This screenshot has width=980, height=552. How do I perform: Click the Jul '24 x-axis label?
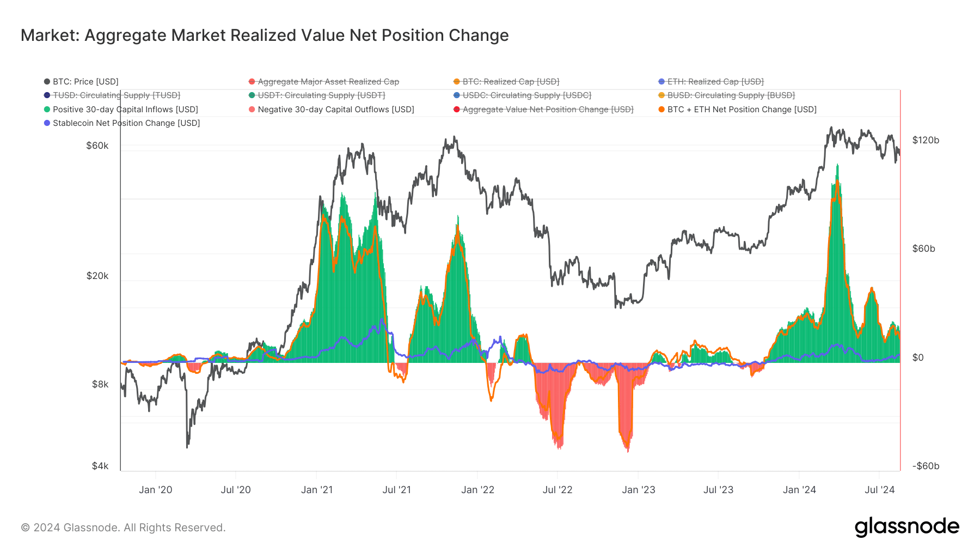tap(880, 490)
